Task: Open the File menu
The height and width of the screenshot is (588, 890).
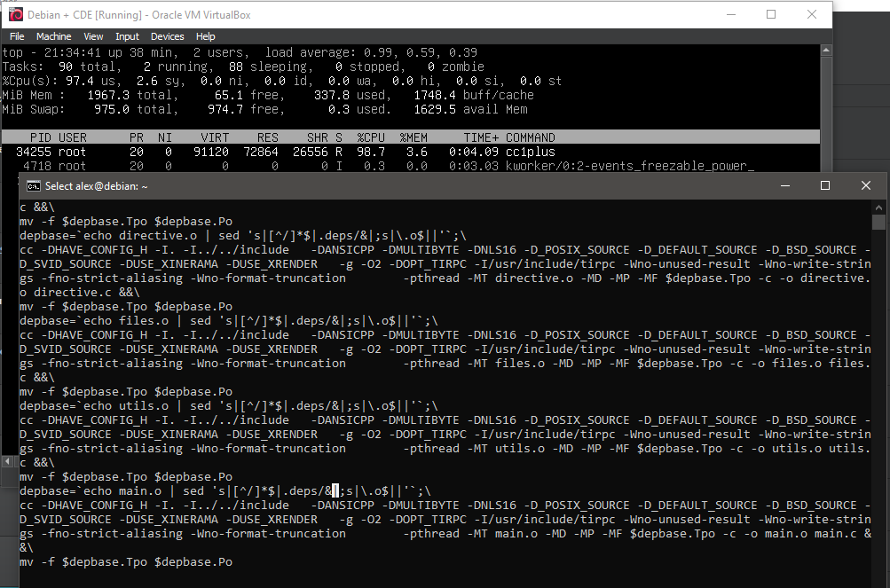Action: tap(17, 36)
